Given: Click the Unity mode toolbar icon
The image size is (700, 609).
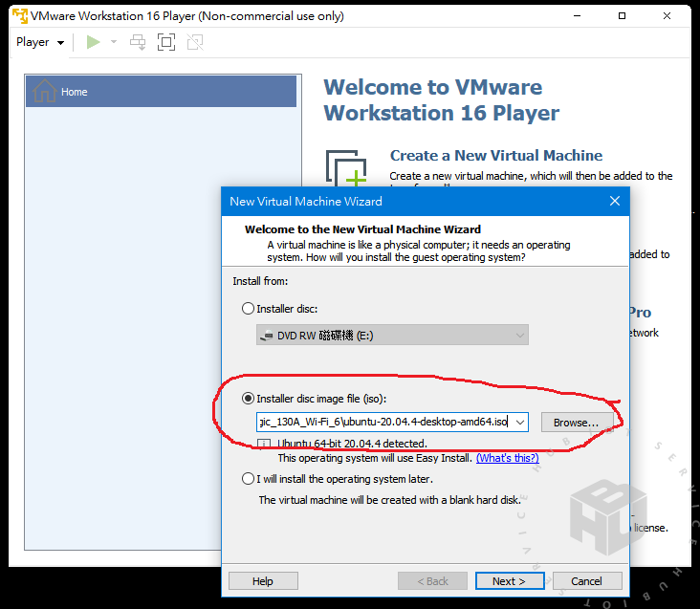Looking at the screenshot, I should pos(195,42).
